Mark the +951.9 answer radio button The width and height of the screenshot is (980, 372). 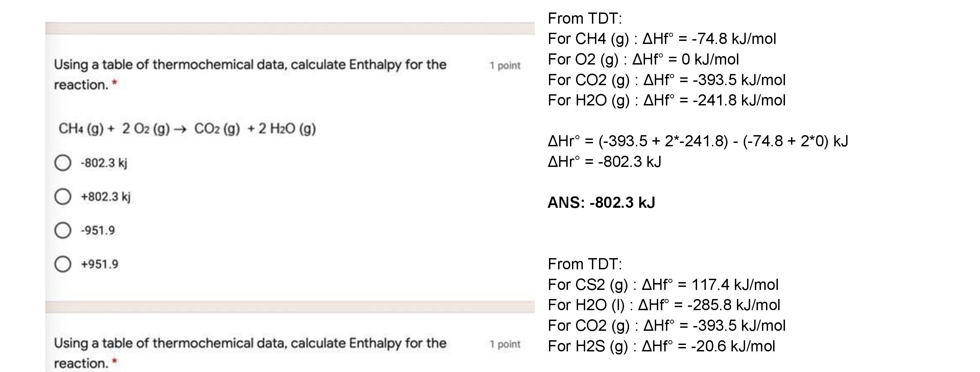click(x=63, y=264)
